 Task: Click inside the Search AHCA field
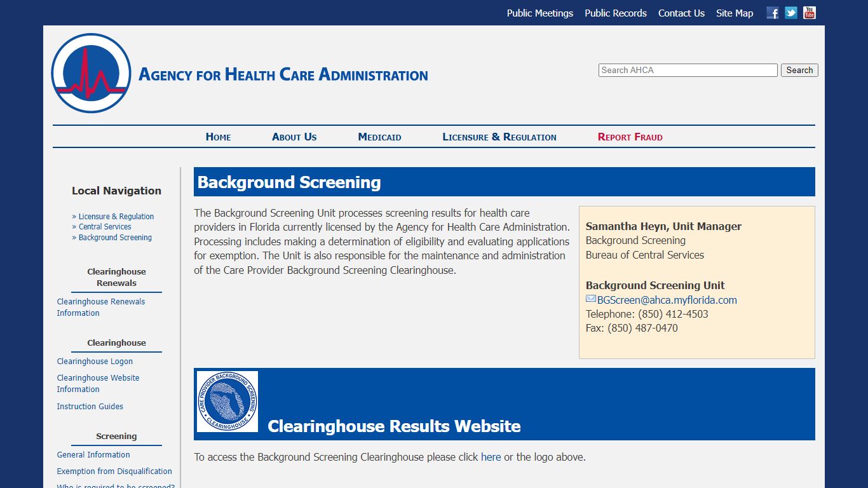[x=688, y=70]
